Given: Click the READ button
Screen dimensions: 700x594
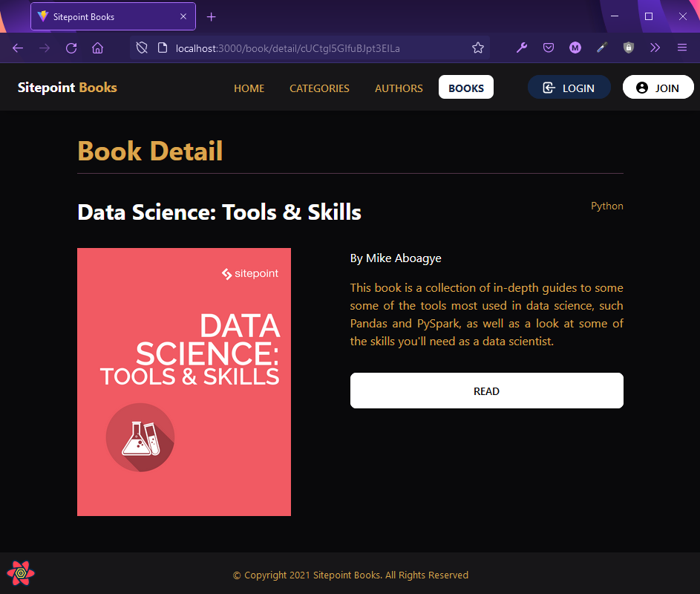Looking at the screenshot, I should [486, 390].
